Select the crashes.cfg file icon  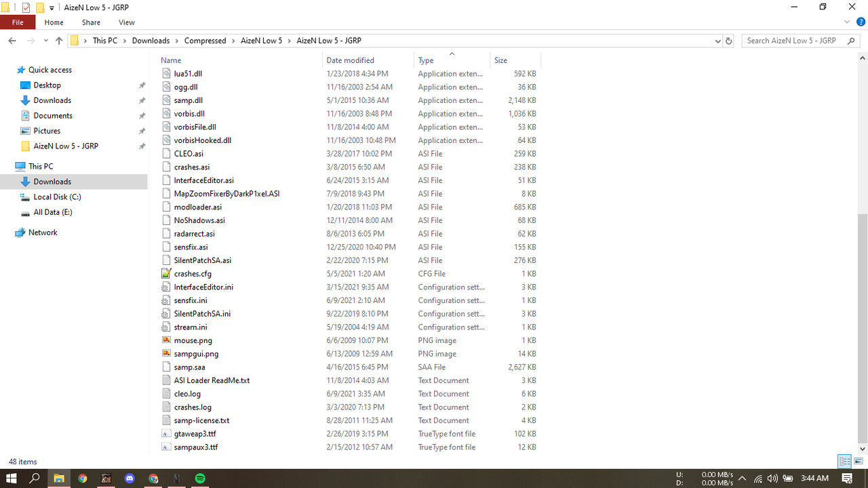(167, 274)
